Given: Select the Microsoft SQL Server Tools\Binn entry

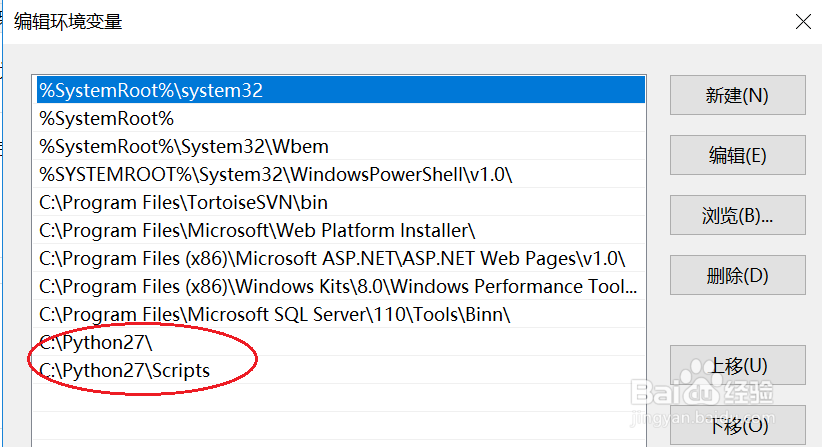Looking at the screenshot, I should point(275,314).
